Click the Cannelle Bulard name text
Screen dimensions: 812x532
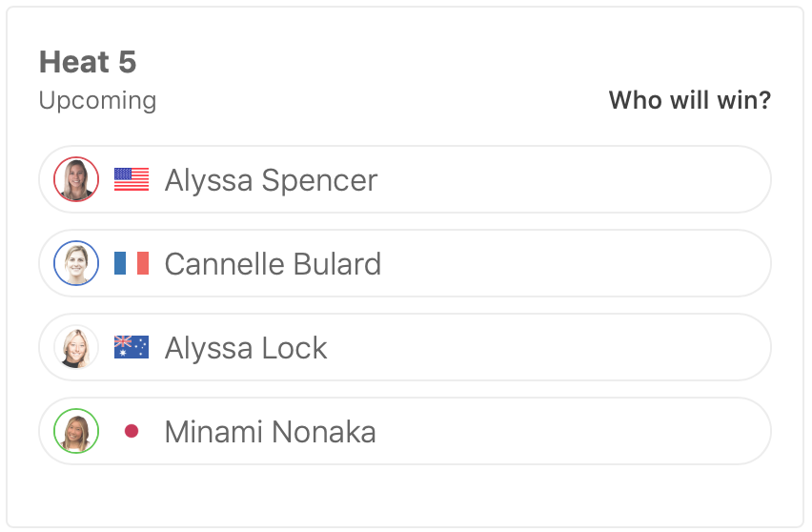point(273,264)
